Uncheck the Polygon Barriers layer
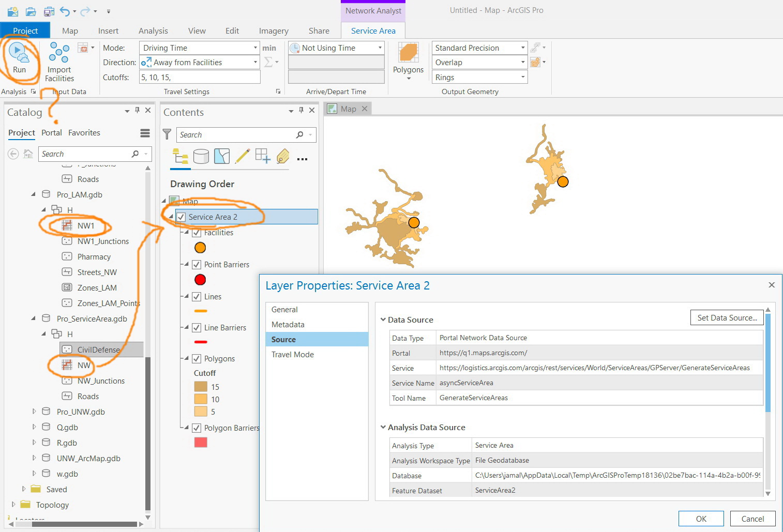This screenshot has width=783, height=532. point(197,428)
